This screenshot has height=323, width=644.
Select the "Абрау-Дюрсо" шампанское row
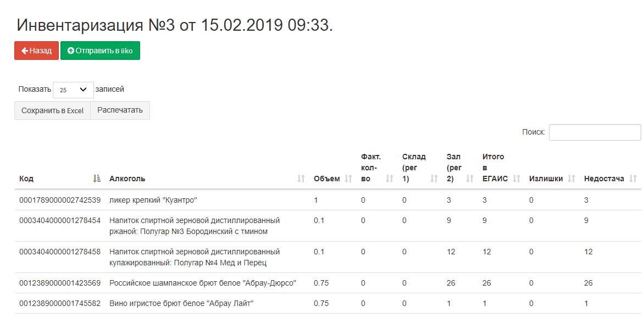[x=202, y=283]
